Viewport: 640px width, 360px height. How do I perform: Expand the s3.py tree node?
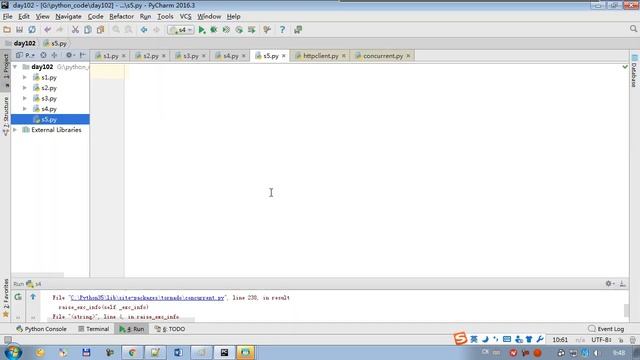[25, 98]
